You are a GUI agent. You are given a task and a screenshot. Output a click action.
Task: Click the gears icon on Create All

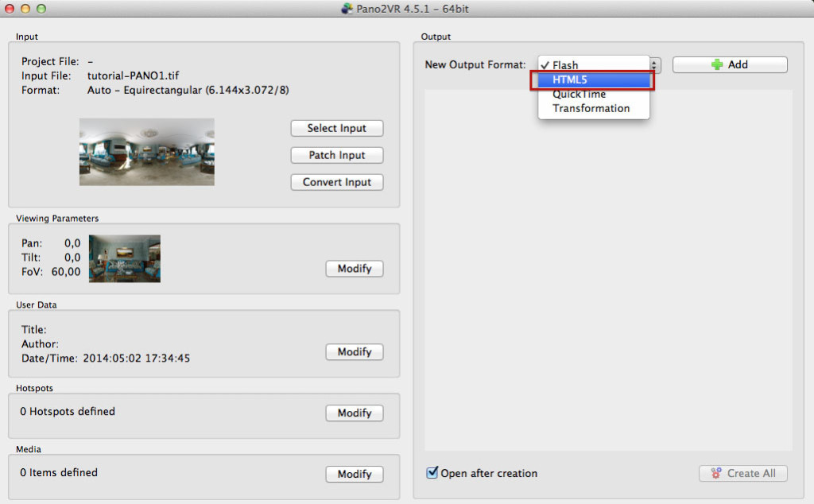(716, 473)
